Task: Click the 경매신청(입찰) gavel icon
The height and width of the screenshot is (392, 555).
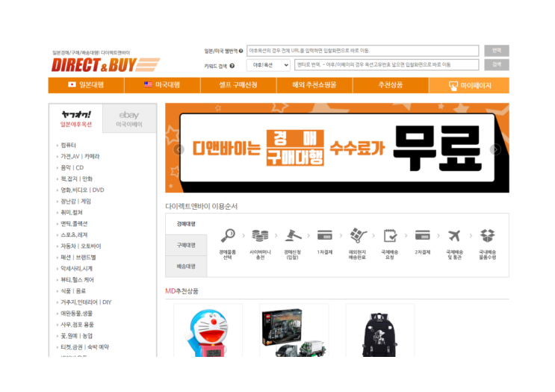Action: click(x=293, y=236)
